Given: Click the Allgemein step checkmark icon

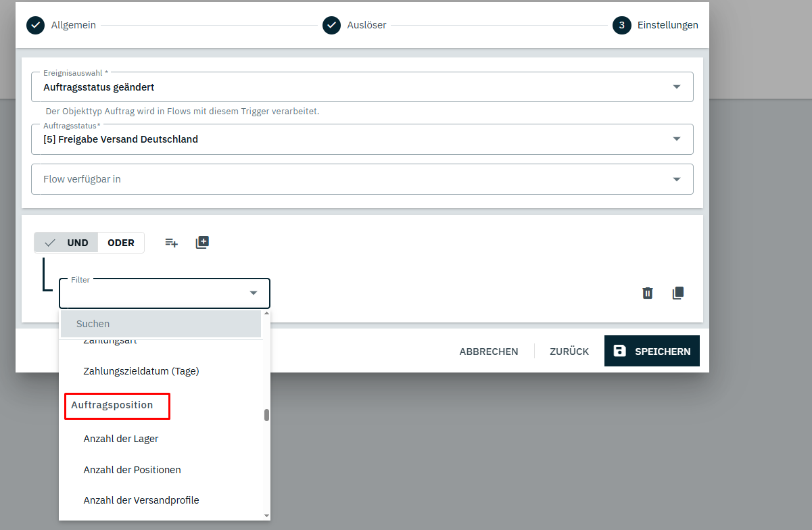Looking at the screenshot, I should (x=34, y=25).
